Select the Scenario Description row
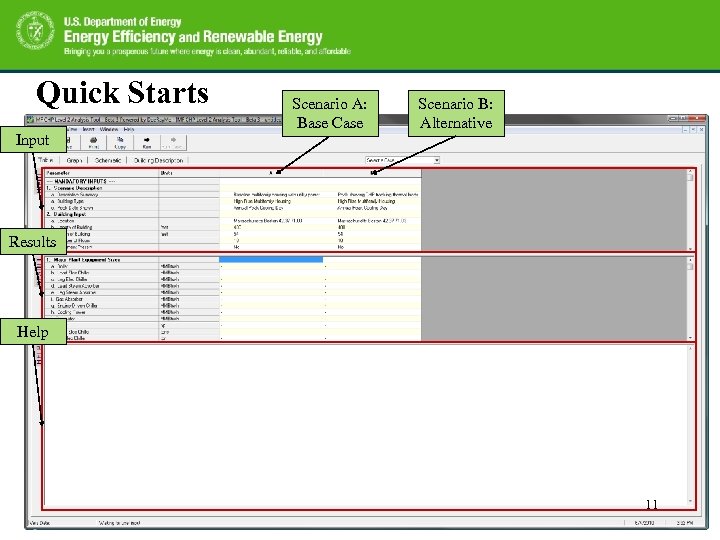This screenshot has width=720, height=540. (x=232, y=188)
